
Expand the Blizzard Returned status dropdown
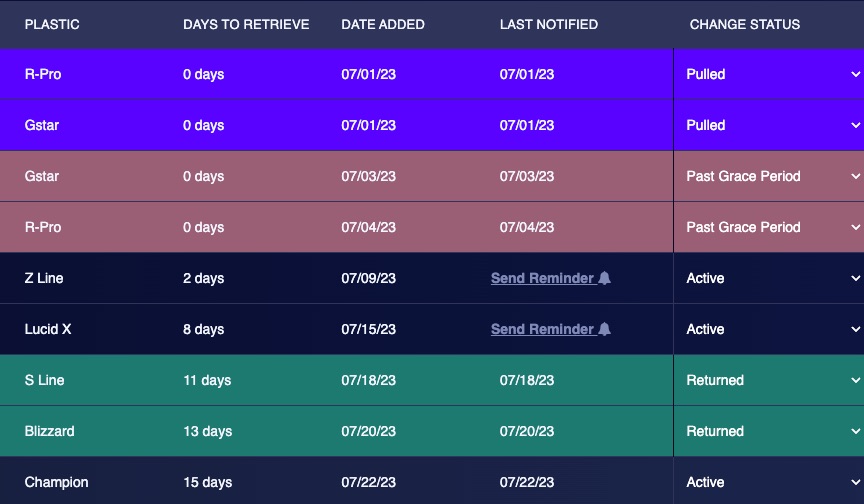(770, 432)
